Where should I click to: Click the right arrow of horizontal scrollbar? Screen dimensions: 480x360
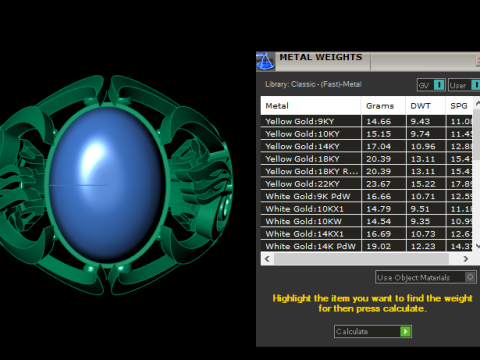coord(466,259)
